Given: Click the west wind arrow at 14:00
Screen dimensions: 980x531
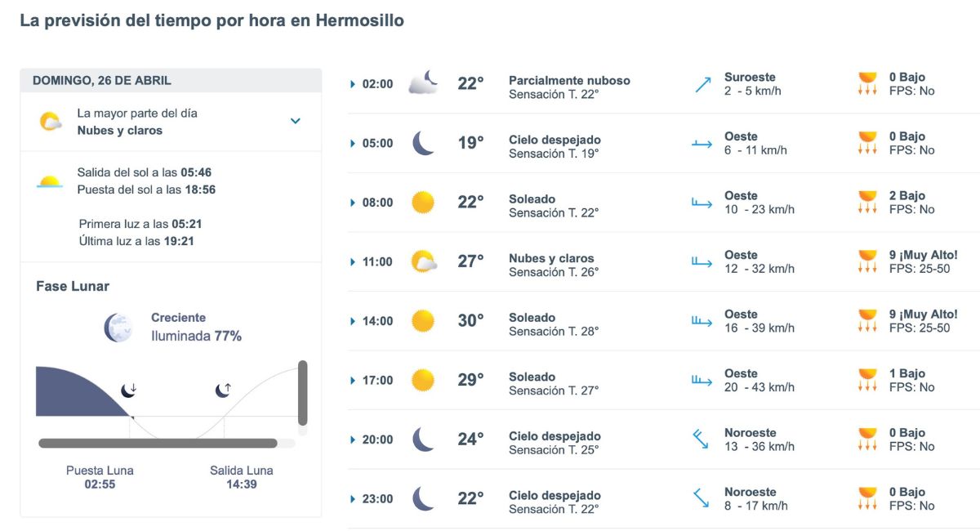Looking at the screenshot, I should [701, 321].
